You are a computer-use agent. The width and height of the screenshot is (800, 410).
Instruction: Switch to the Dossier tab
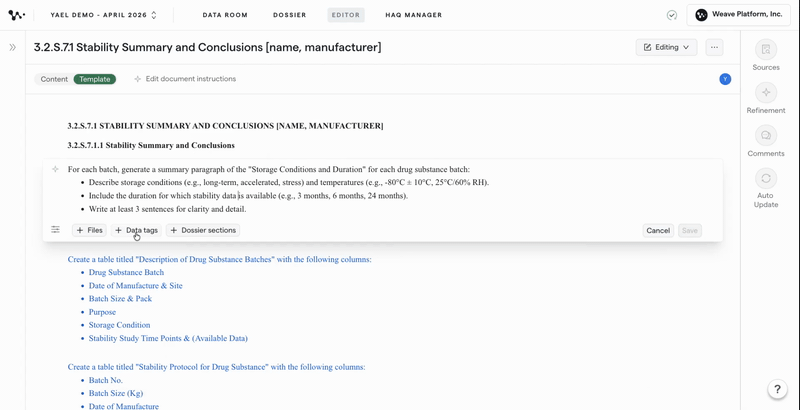click(290, 15)
